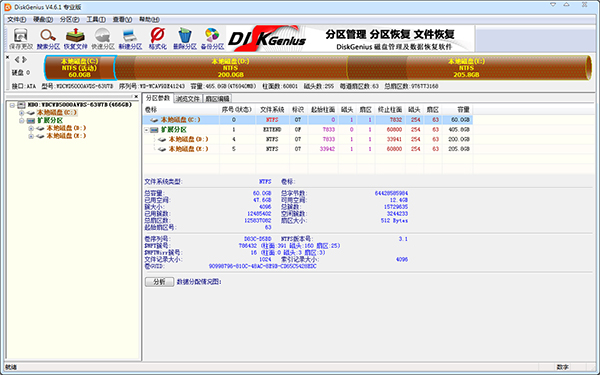Click the drive icon in table row 本地磁盘(E:)
The image size is (600, 375).
click(x=162, y=149)
